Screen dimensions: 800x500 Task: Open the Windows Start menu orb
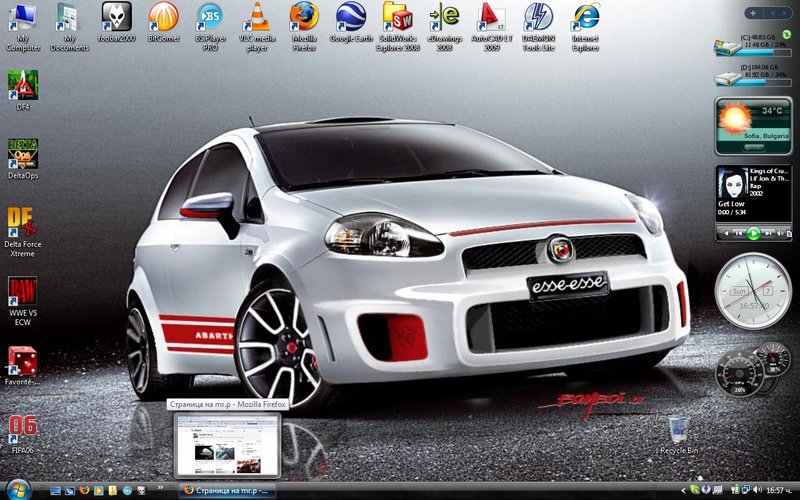[x=18, y=490]
